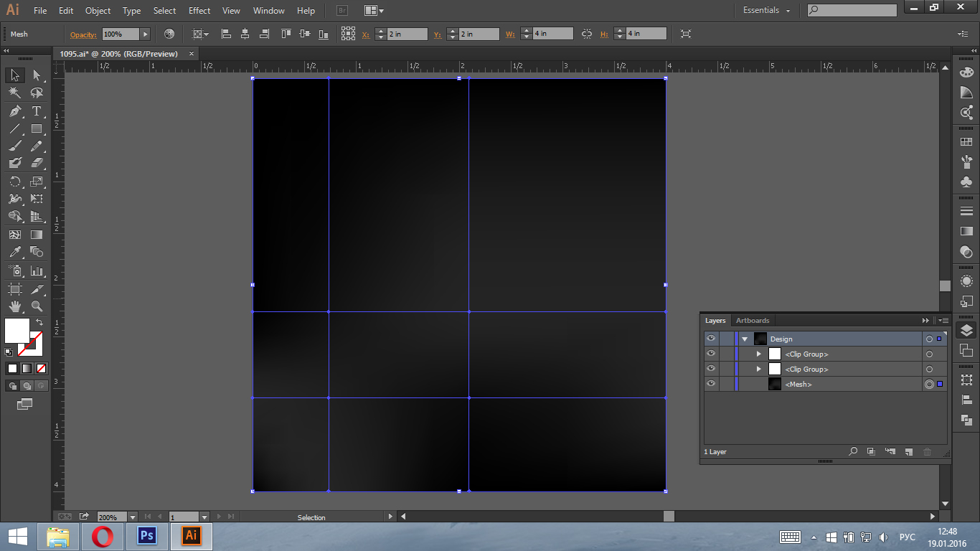This screenshot has height=551, width=980.
Task: Click Constrain Width and Height Proportions icon
Action: (x=587, y=34)
